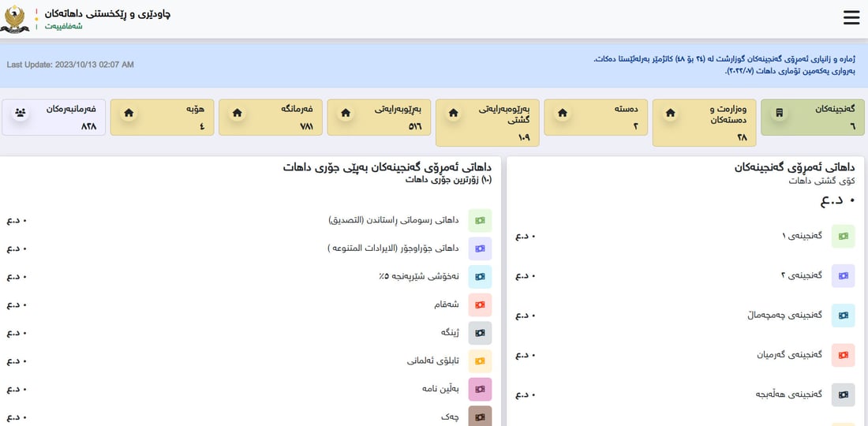Screen dimensions: 868x426
Task: Click the تابلۆی ئەلمانی label
Action: click(x=433, y=361)
